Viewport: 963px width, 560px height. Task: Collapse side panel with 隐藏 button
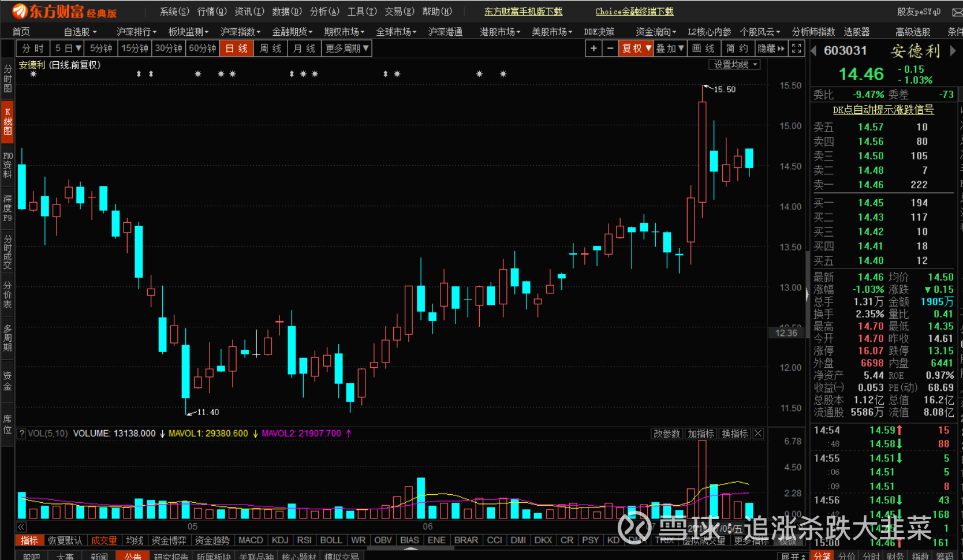coord(771,48)
